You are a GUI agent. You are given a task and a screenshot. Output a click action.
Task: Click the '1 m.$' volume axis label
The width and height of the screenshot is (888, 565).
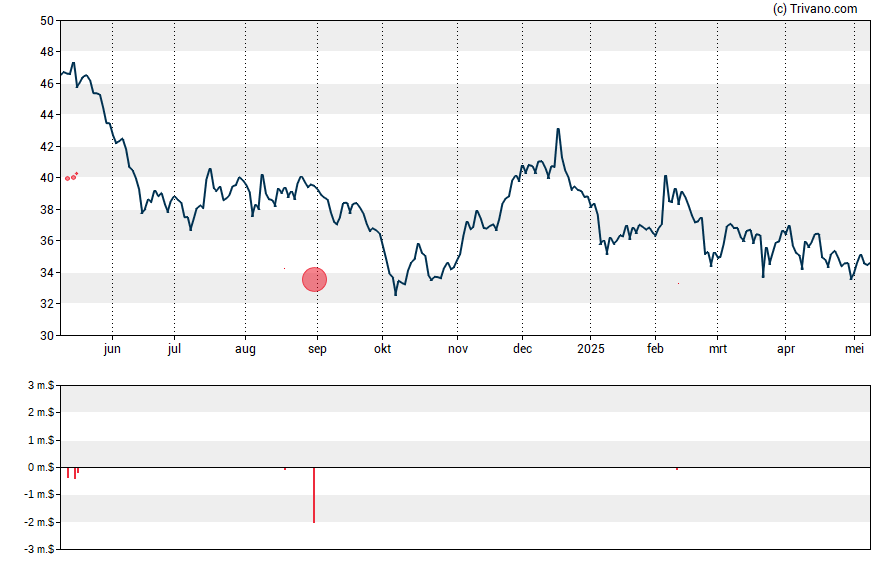[x=41, y=440]
